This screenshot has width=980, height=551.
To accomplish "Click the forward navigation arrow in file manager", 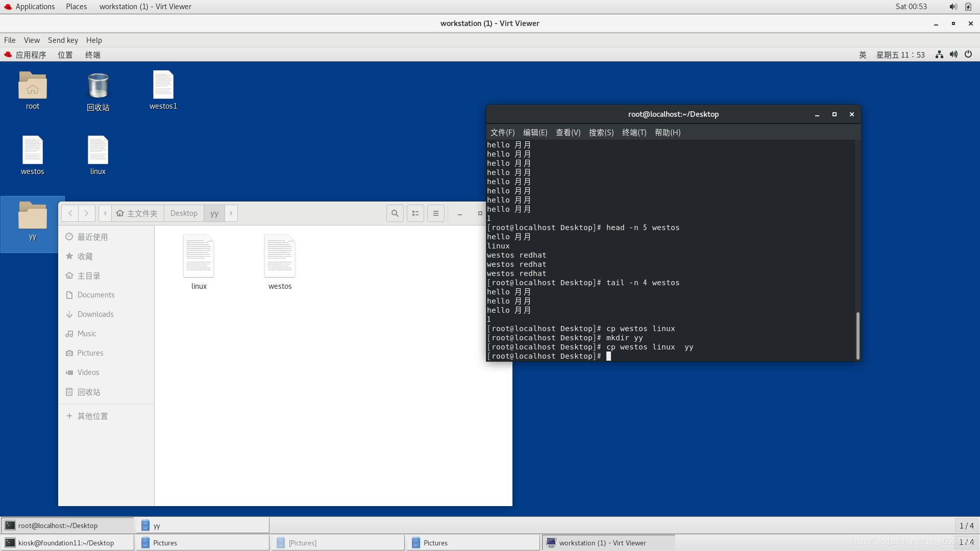I will tap(87, 213).
